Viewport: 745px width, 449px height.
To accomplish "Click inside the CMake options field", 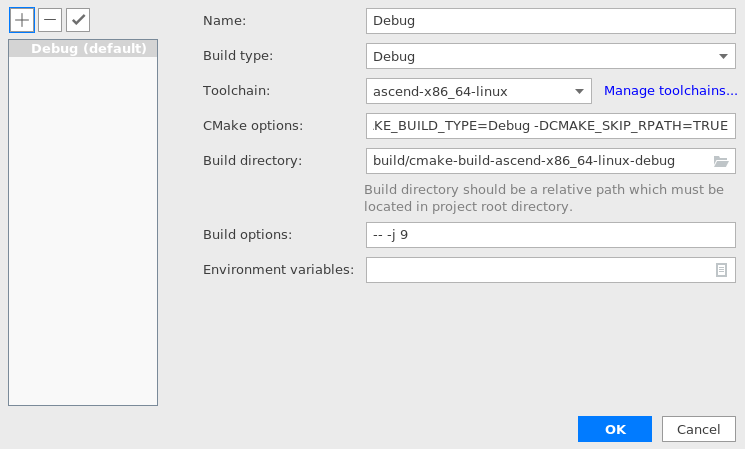I will [x=551, y=126].
